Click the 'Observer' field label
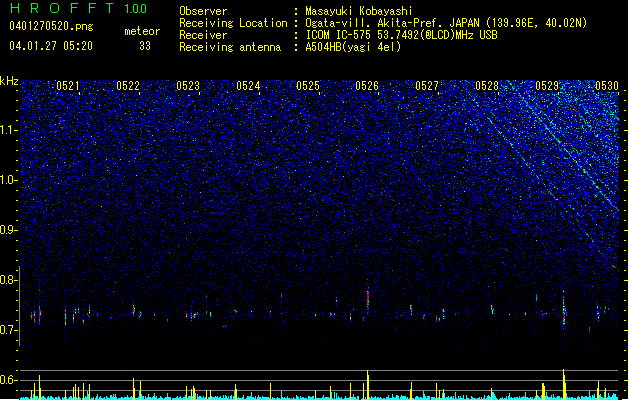This screenshot has height=400, width=629. (x=203, y=11)
